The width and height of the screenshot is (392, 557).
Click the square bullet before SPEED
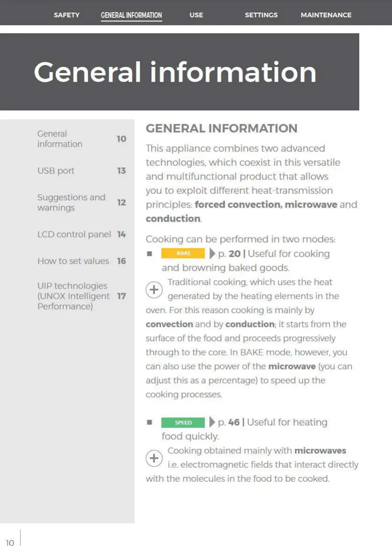[150, 422]
